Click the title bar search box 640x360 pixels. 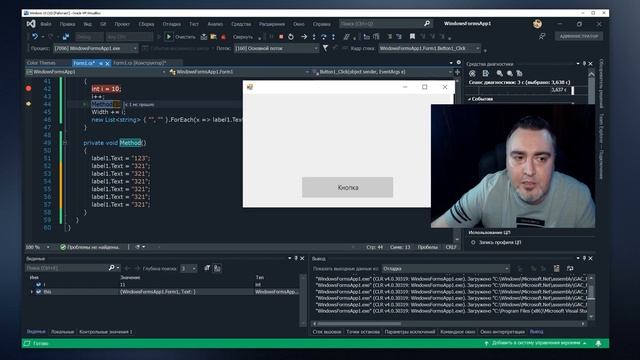click(x=385, y=24)
